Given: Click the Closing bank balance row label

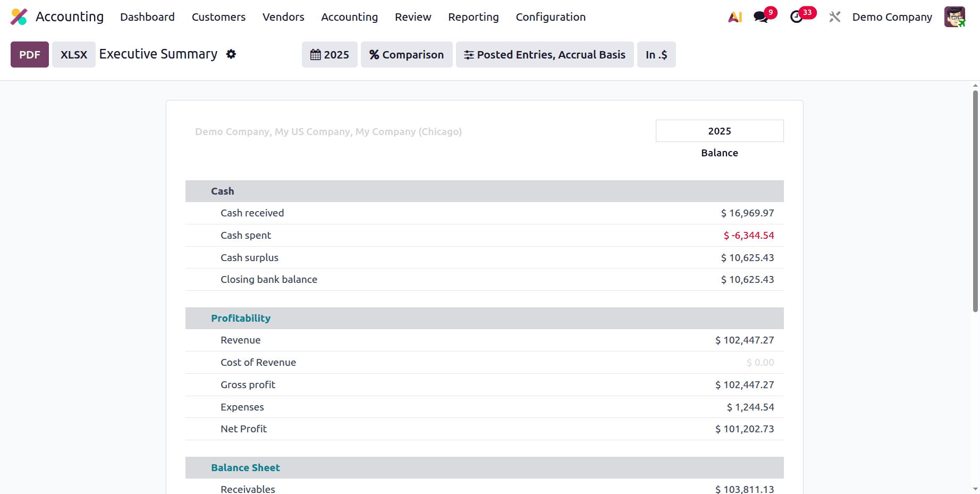Looking at the screenshot, I should click(269, 279).
